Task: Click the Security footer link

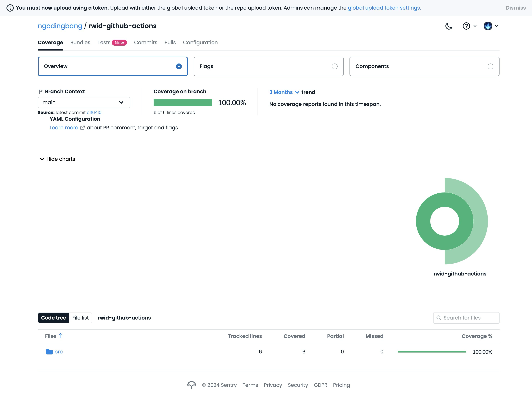Action: tap(298, 385)
